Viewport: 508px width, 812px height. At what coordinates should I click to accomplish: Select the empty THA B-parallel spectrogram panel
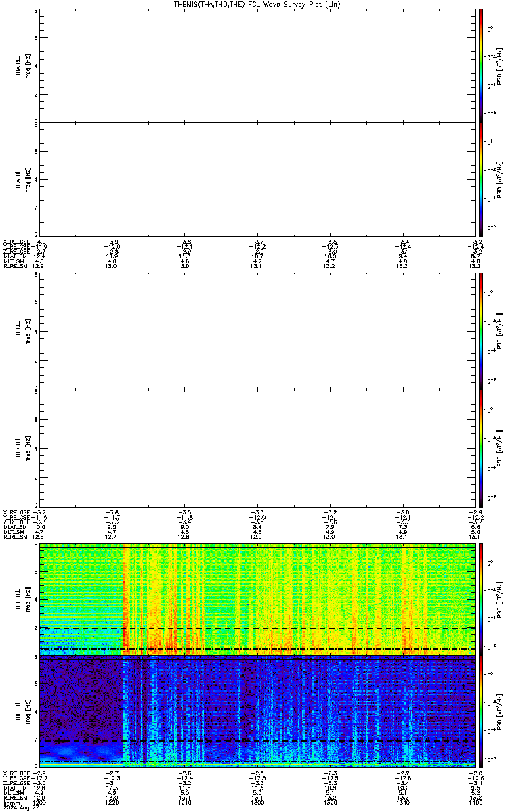[x=257, y=178]
